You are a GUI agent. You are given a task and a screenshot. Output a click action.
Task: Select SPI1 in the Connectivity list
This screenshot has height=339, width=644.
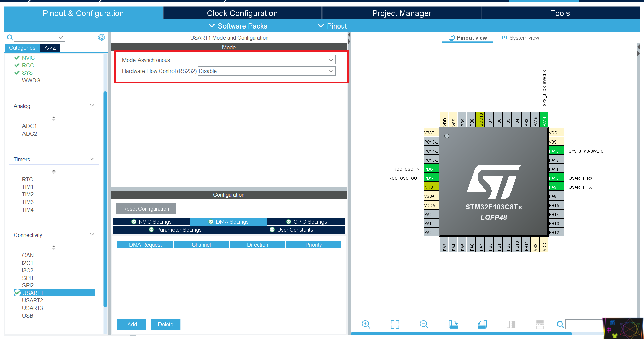click(28, 278)
